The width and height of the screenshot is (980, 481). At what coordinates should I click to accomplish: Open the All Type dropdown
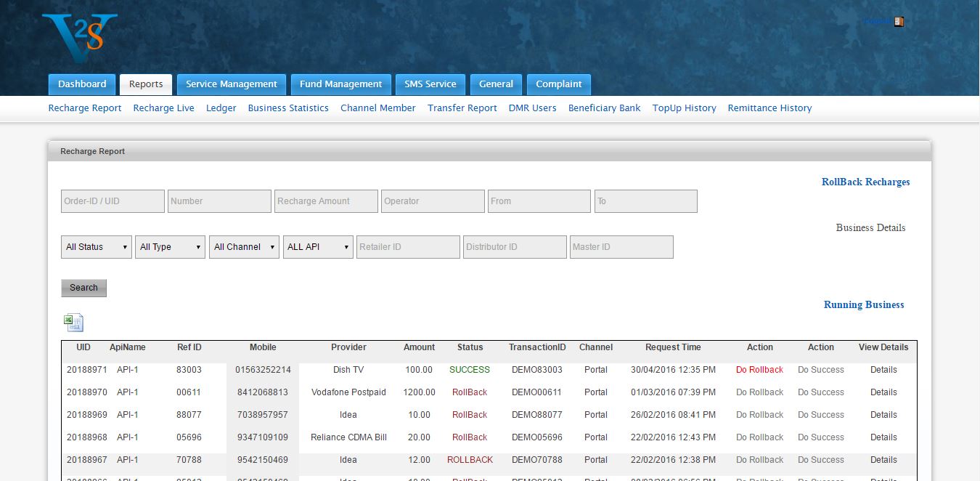pos(171,247)
